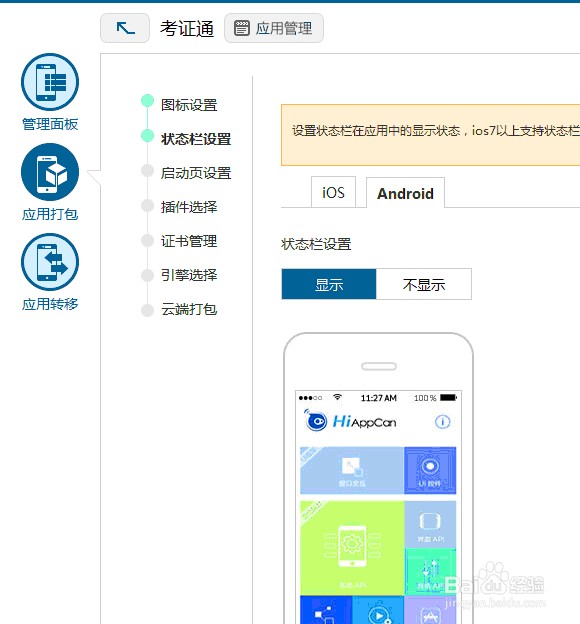
Task: Switch to the Android tab
Action: point(405,193)
